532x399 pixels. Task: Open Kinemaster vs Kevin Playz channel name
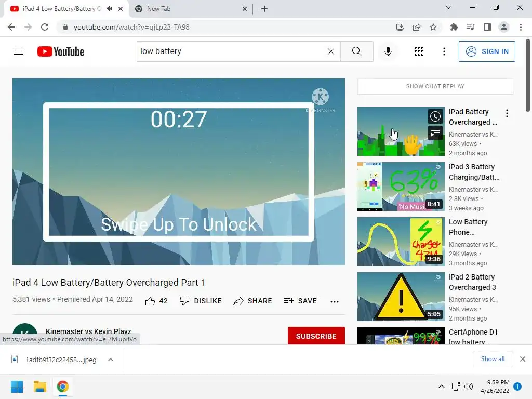[88, 331]
